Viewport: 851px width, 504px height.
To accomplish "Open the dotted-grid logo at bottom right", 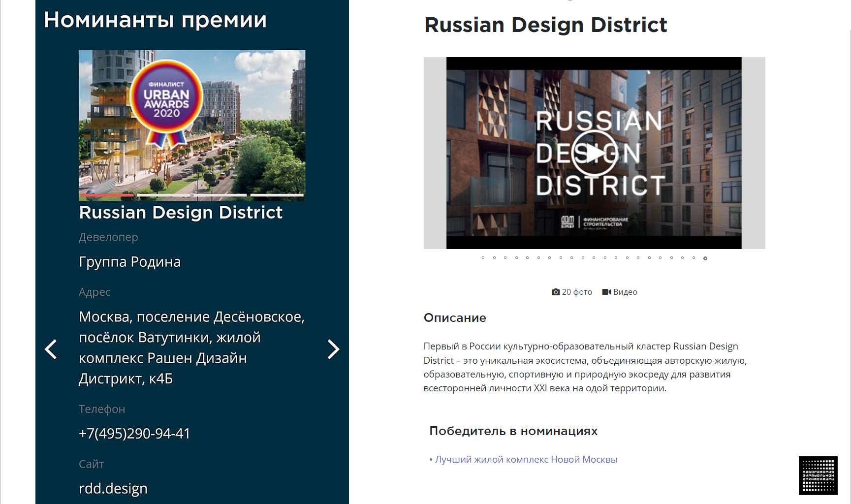I will (818, 475).
